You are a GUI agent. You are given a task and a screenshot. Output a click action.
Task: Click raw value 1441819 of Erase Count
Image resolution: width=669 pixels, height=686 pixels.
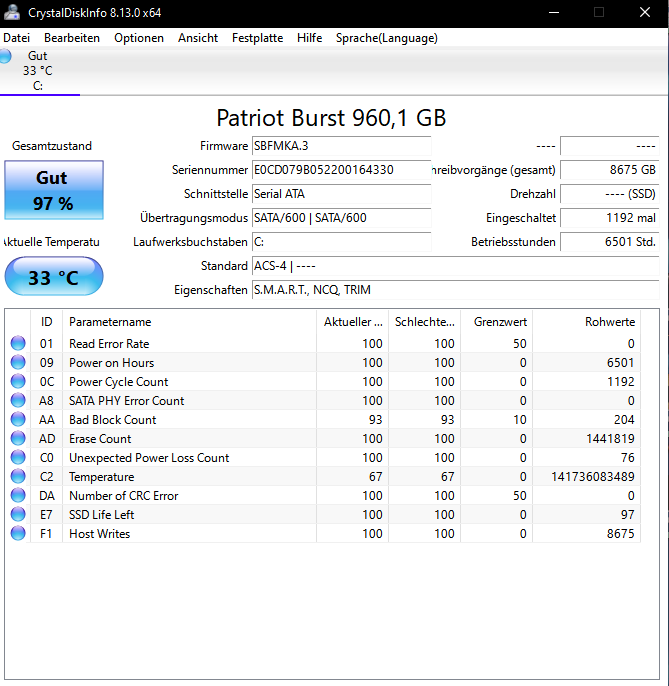click(610, 439)
